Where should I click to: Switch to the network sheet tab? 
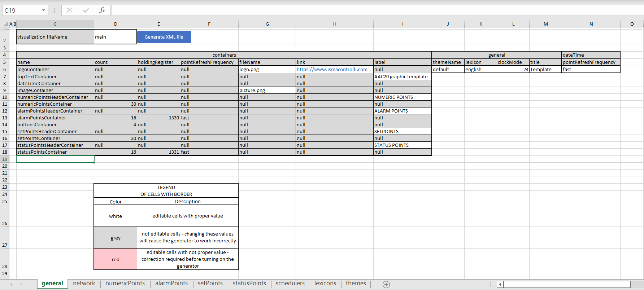point(84,284)
